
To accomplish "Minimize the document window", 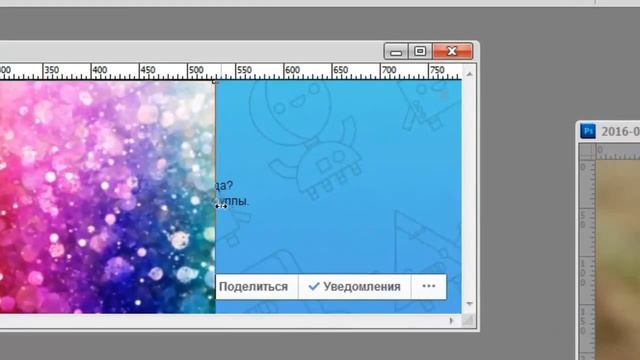I will tap(396, 51).
